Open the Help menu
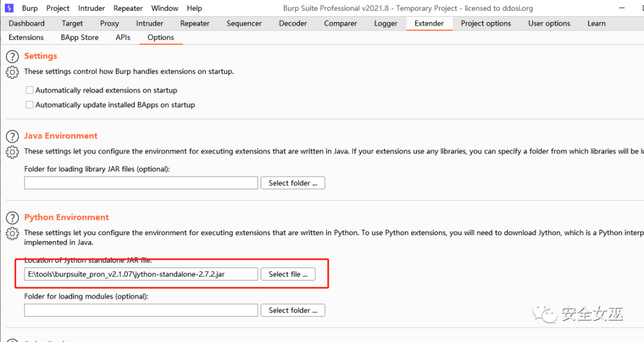Screen dimensions: 644x342 coord(194,8)
